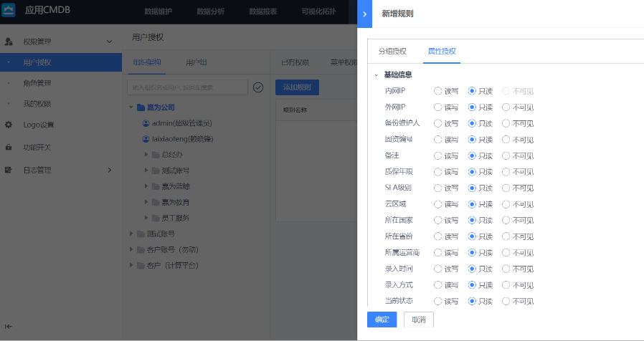The width and height of the screenshot is (644, 341).
Task: Click the 总经办 folder icon
Action: coord(156,155)
